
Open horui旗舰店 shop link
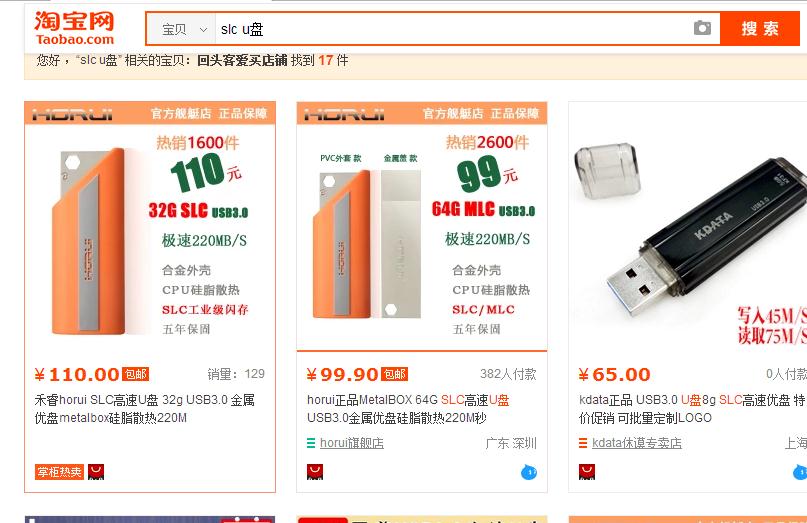352,443
